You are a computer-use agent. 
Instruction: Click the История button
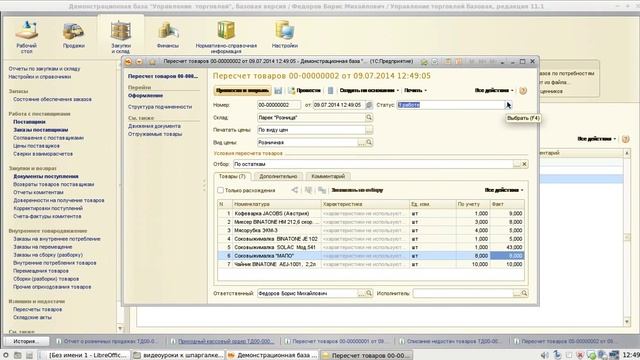(x=26, y=341)
